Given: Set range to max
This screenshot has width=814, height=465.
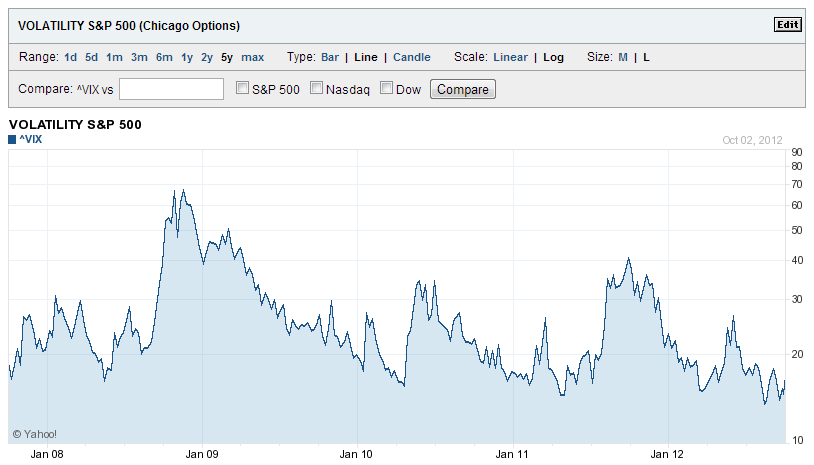Looking at the screenshot, I should click(253, 57).
